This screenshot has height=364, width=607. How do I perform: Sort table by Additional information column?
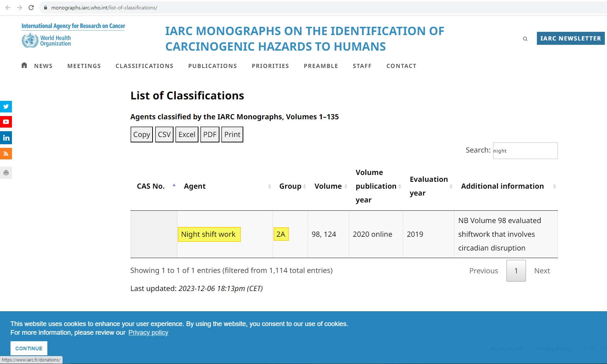click(506, 186)
